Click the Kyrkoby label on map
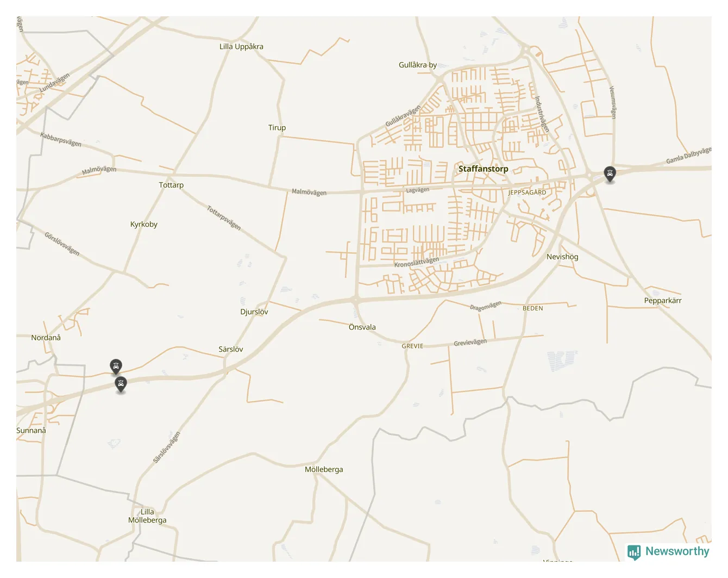The image size is (728, 578). pos(144,224)
